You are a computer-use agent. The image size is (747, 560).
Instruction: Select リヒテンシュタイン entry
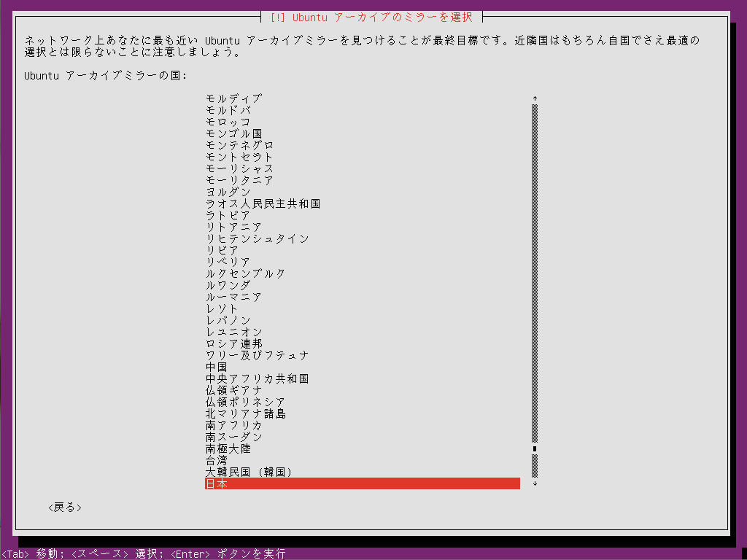pos(258,238)
